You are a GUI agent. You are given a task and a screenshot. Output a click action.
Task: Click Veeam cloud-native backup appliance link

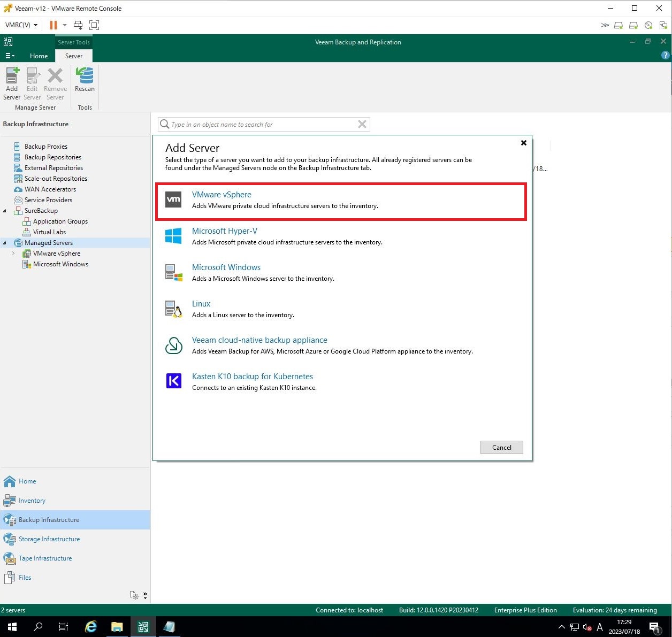click(x=259, y=340)
